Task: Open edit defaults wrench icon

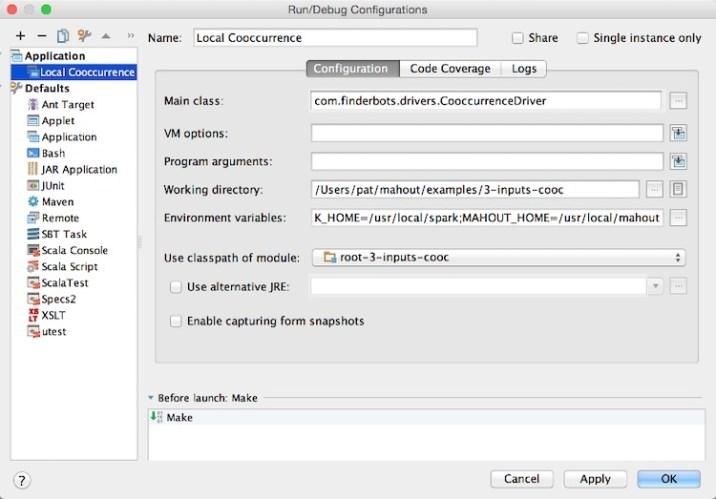Action: pos(84,36)
